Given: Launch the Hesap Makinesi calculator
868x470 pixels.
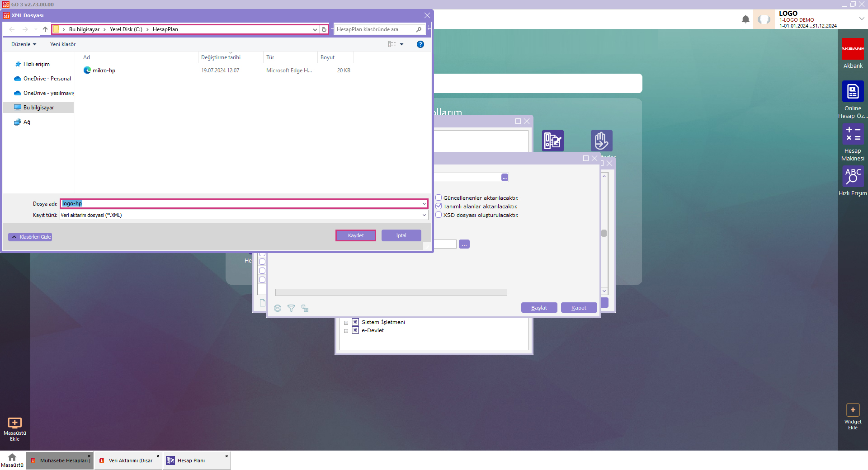Looking at the screenshot, I should click(853, 134).
